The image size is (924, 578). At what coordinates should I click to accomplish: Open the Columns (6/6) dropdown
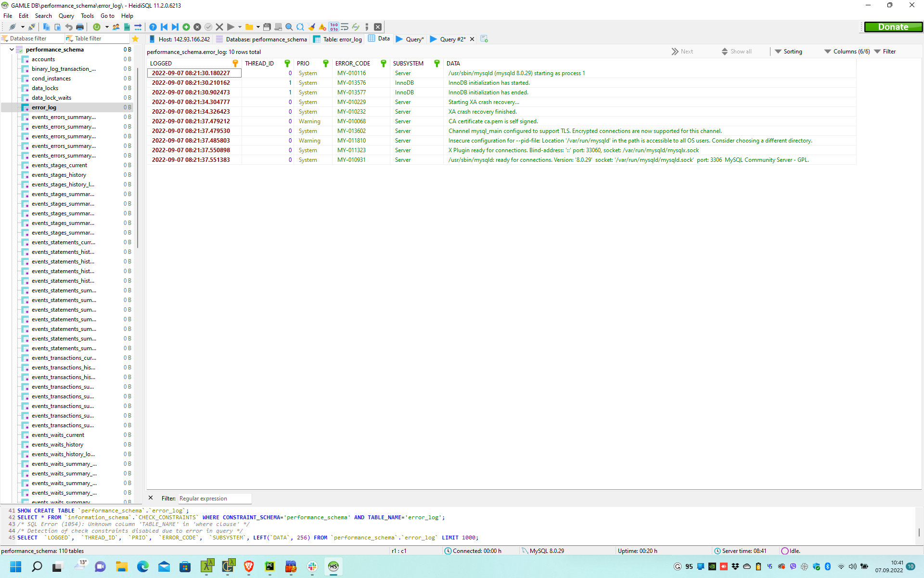tap(847, 52)
